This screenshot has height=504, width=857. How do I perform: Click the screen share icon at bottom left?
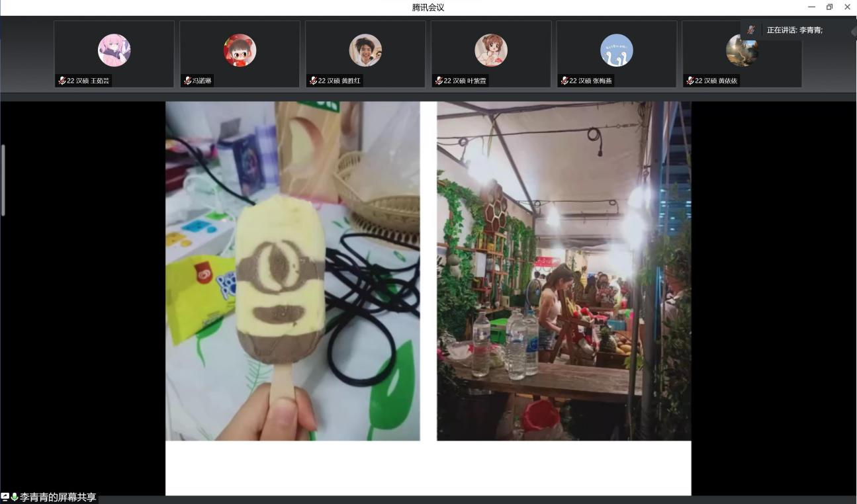(5, 497)
